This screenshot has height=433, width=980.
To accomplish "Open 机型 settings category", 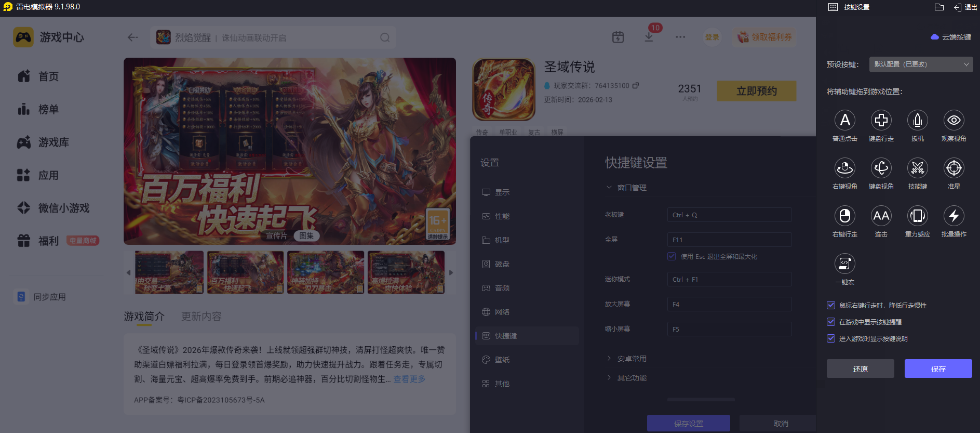I will click(x=527, y=240).
